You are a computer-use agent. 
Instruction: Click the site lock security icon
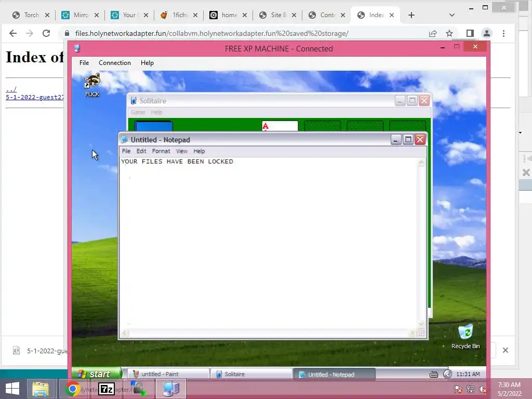click(x=67, y=33)
